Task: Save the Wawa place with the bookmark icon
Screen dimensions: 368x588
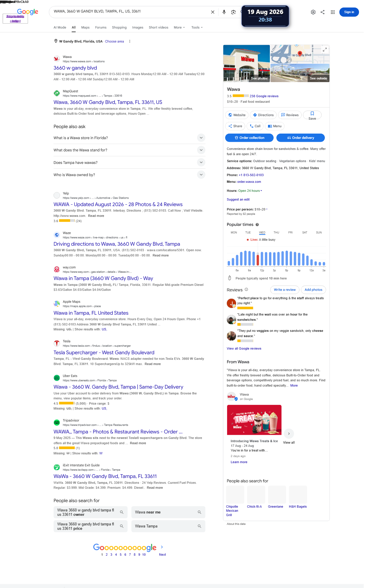Action: pyautogui.click(x=312, y=115)
